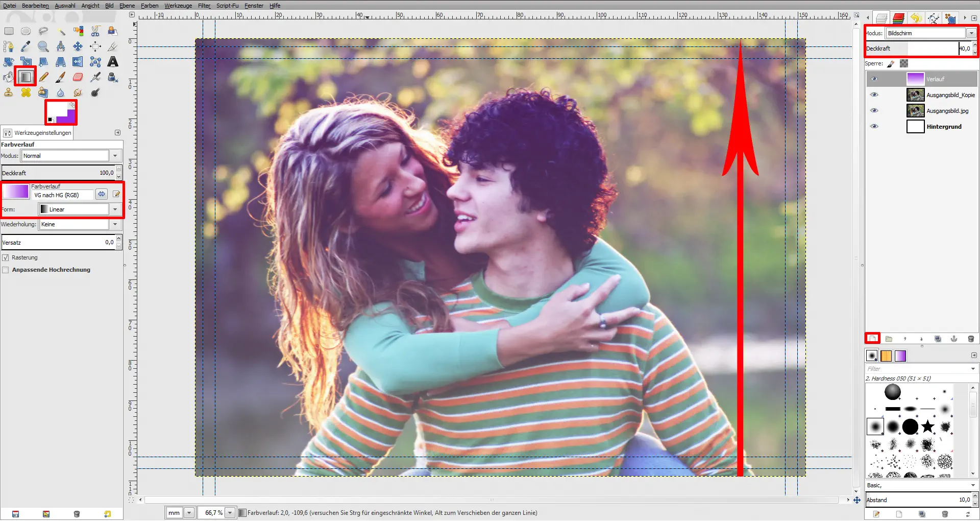
Task: Select the Paintbrush tool
Action: (x=60, y=77)
